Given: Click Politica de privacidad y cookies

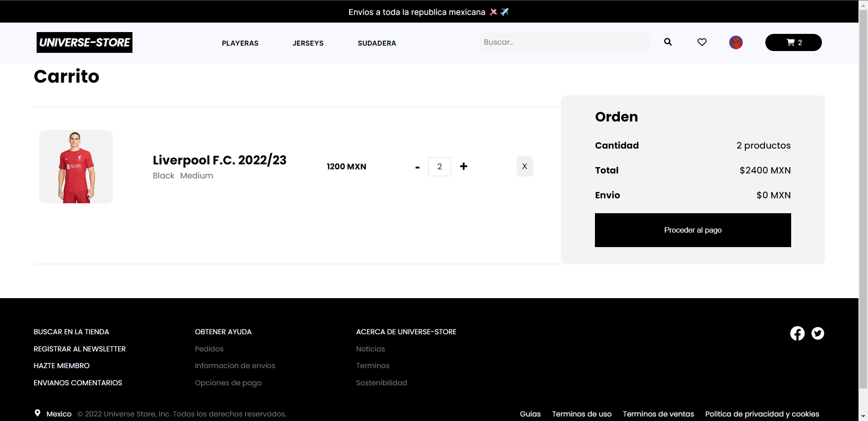Looking at the screenshot, I should (x=762, y=414).
